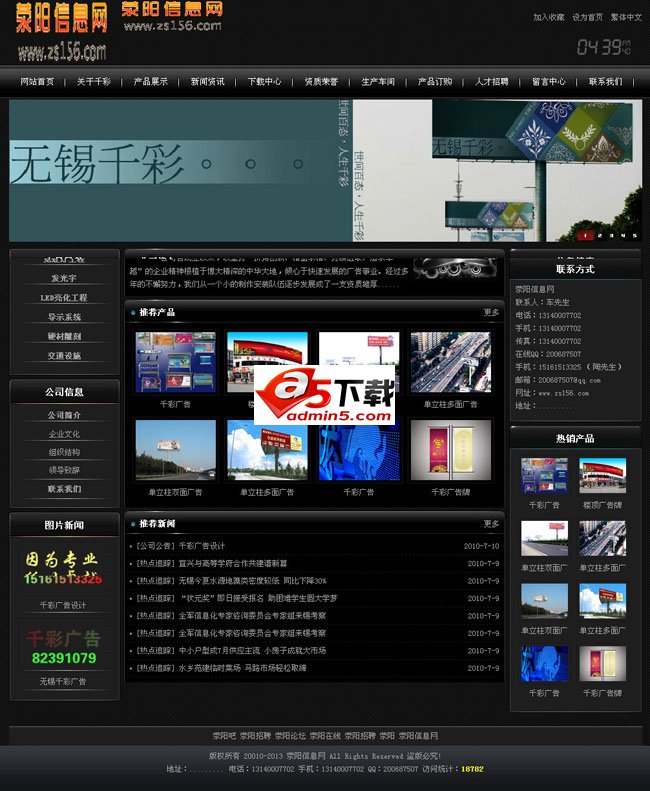
Task: Open 组织结构 under 公司信息
Action: coord(64,452)
